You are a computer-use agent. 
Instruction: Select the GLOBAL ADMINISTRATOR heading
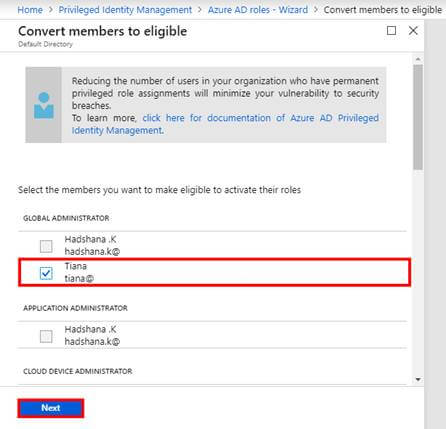(x=66, y=218)
